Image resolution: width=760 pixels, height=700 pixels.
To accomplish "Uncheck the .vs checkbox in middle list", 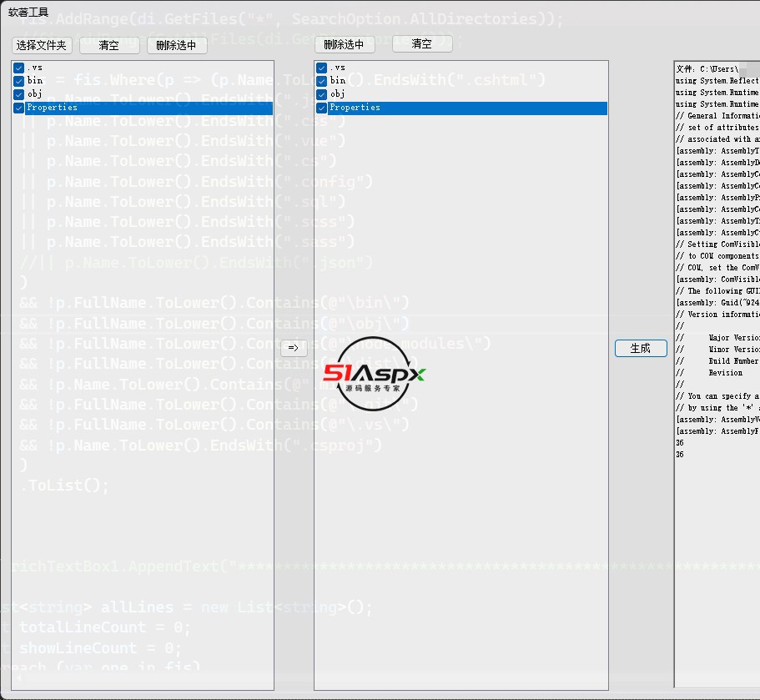I will pos(322,68).
